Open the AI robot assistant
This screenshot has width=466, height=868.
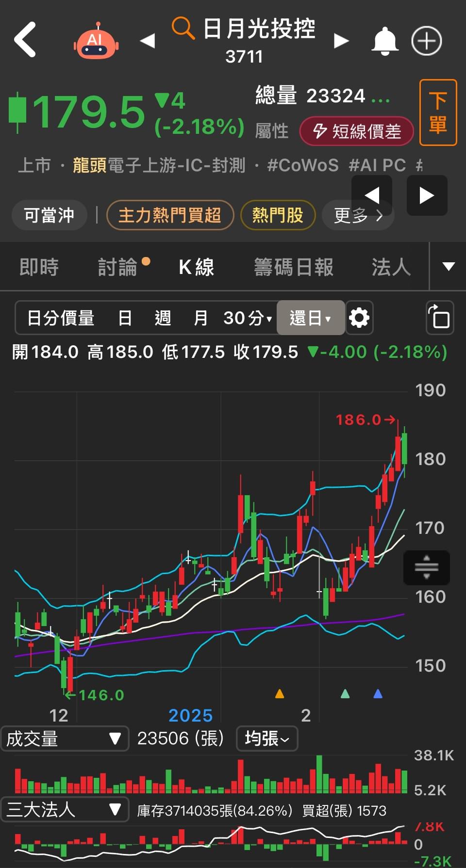pos(96,40)
